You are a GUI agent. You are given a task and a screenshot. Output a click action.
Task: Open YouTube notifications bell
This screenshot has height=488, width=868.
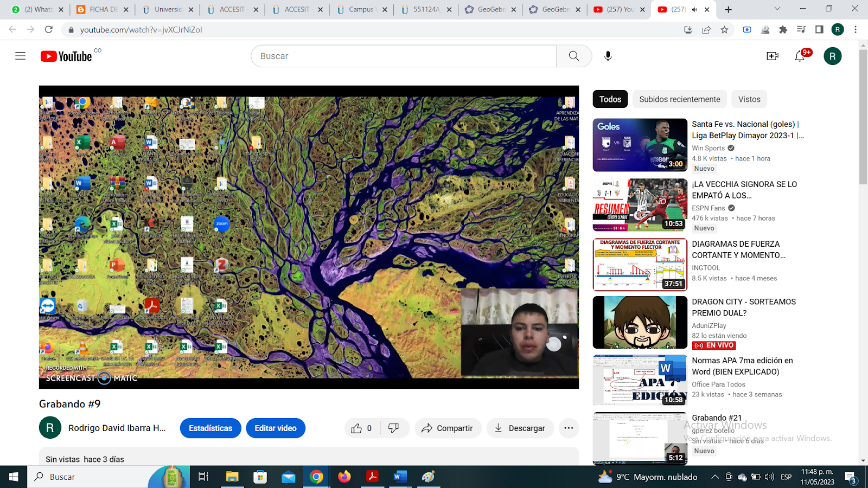(800, 56)
